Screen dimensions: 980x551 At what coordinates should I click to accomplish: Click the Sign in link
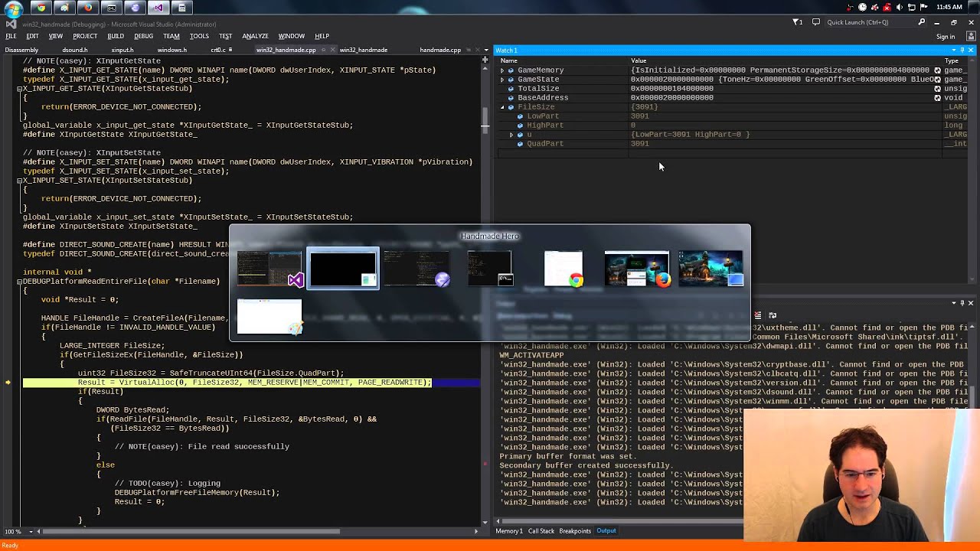click(x=946, y=37)
